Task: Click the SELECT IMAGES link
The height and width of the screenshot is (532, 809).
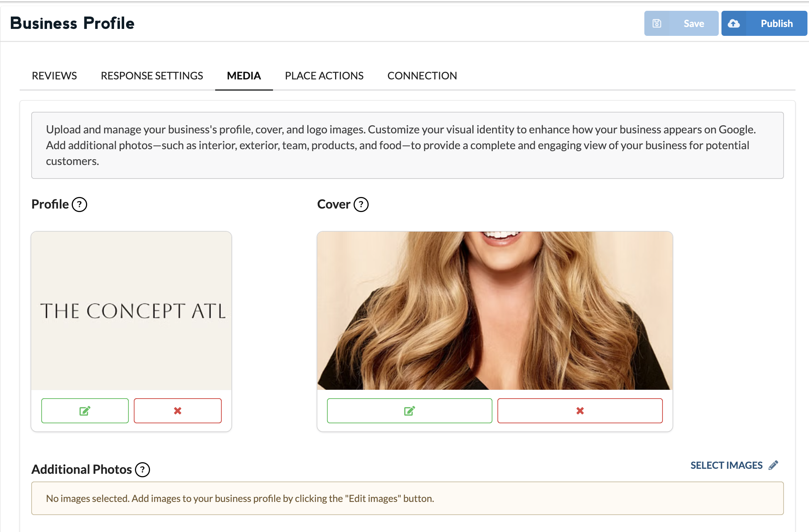Action: [726, 465]
